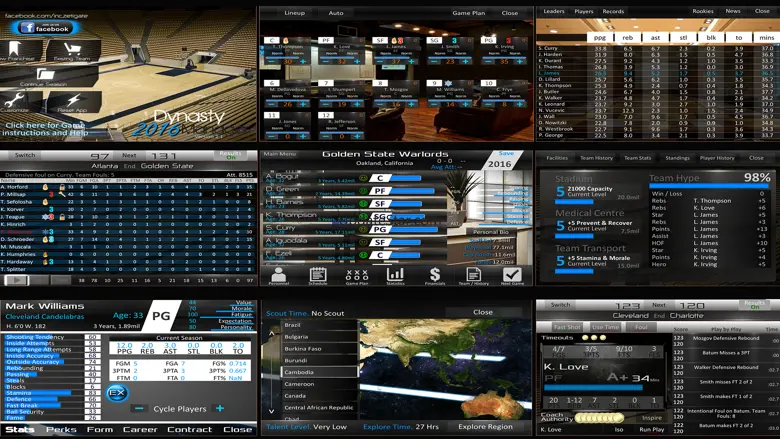Open game instructions and help link
Image resolution: width=780 pixels, height=439 pixels.
tap(47, 129)
